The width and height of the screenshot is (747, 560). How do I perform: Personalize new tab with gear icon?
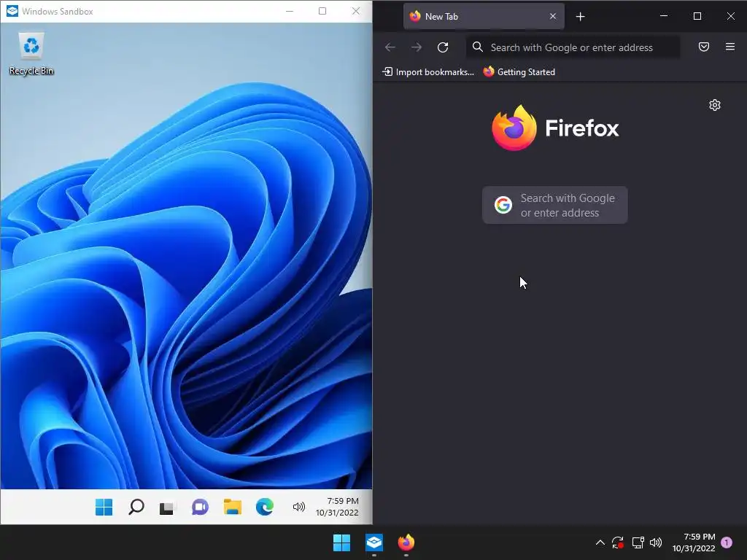click(x=715, y=105)
